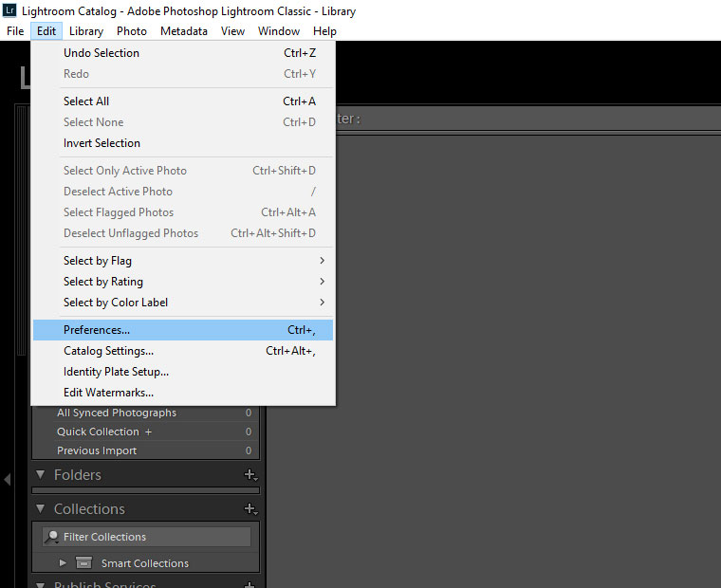The width and height of the screenshot is (721, 588).
Task: Select Quick Collection row
Action: 146,432
